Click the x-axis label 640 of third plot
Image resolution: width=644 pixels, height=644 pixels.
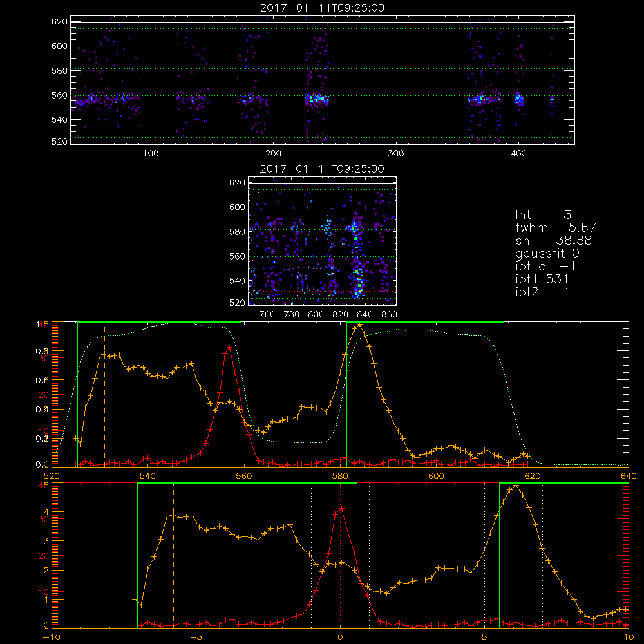point(629,476)
